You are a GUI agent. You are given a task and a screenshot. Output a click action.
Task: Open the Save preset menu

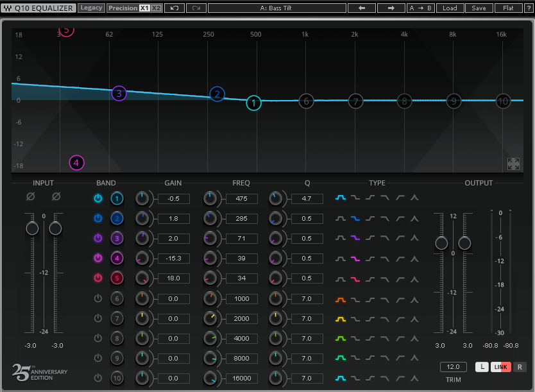tap(479, 8)
